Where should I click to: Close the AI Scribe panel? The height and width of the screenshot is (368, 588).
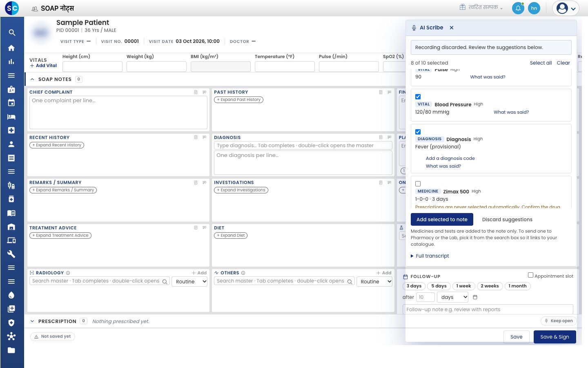[x=452, y=28]
